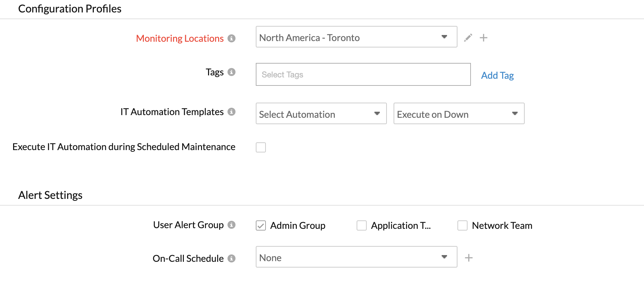This screenshot has width=644, height=282.
Task: Expand the Select Automation dropdown
Action: [321, 114]
